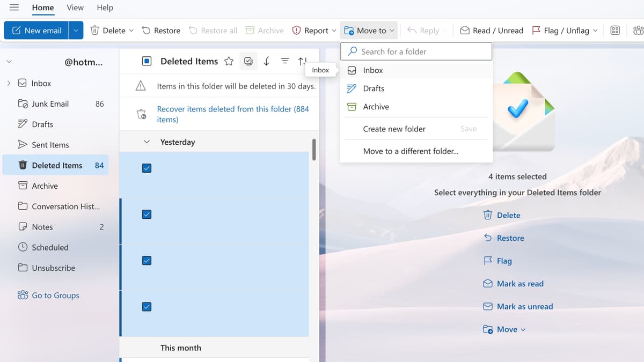Open the sort order icon
Viewport: 644px width, 362px height.
pos(302,61)
